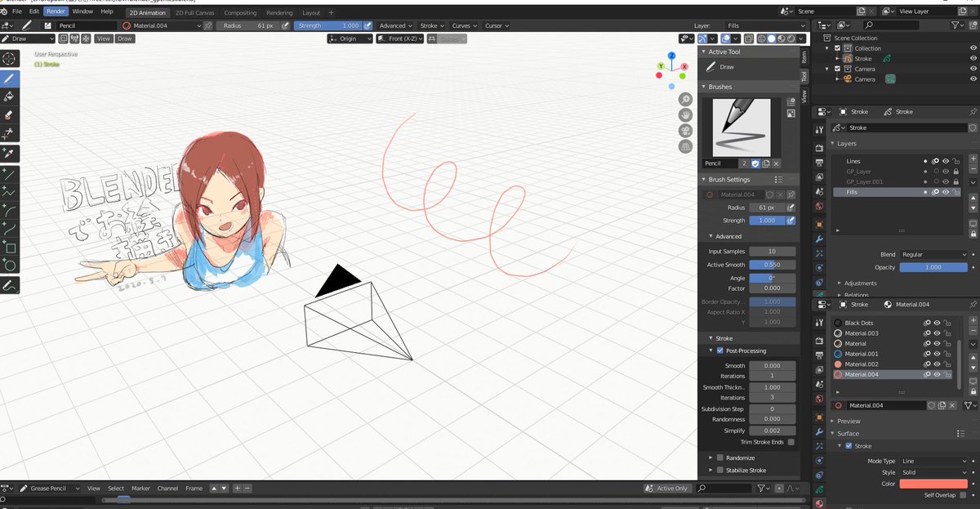This screenshot has height=509, width=980.
Task: Open the Draw mode dropdown
Action: coord(29,38)
